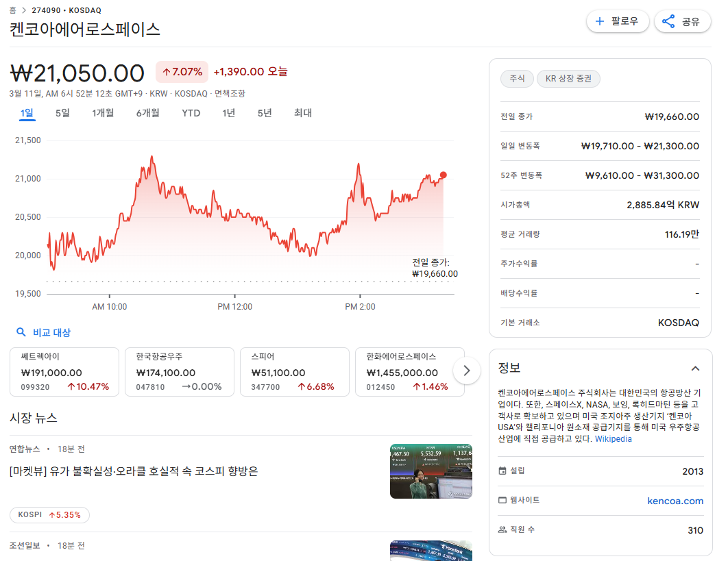This screenshot has height=561, width=728.
Task: Open the 공유 share button
Action: 683,21
